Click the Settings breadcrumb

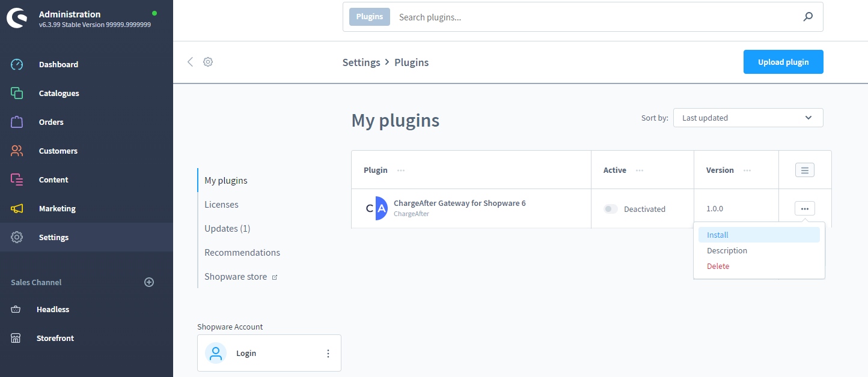pos(361,62)
